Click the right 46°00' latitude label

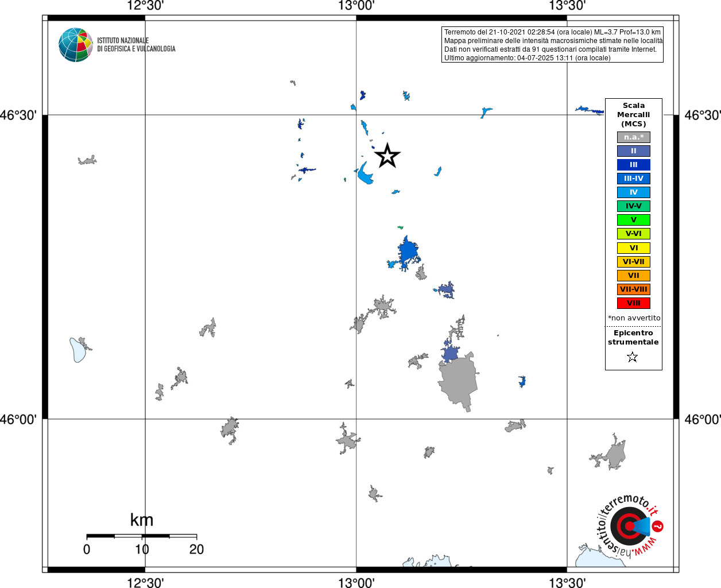(703, 420)
